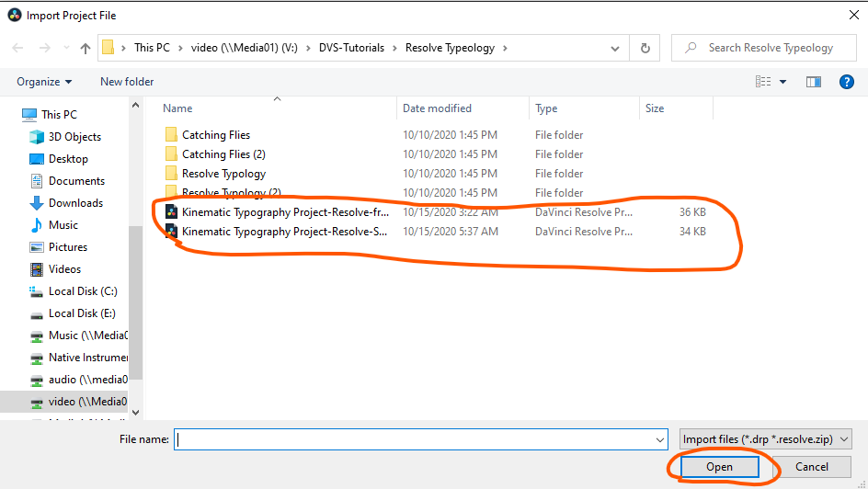Select Native Instruments network drive
Image resolution: width=868 pixels, height=489 pixels.
click(78, 358)
